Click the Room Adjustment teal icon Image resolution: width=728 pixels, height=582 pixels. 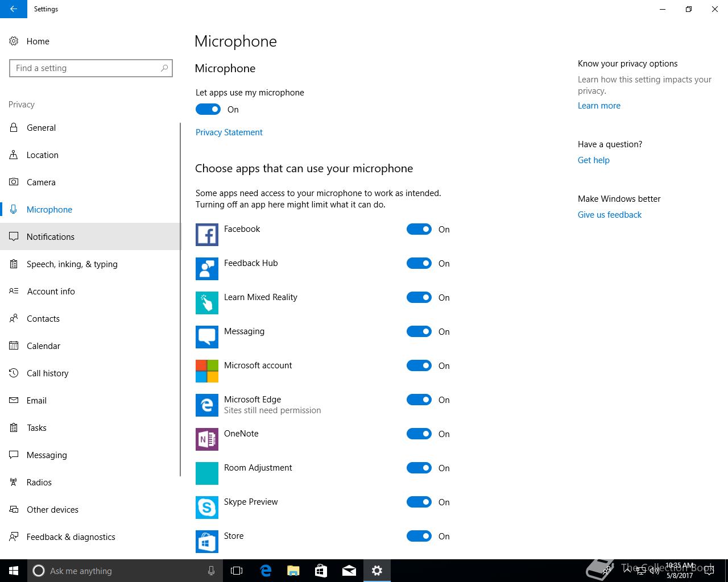point(207,473)
